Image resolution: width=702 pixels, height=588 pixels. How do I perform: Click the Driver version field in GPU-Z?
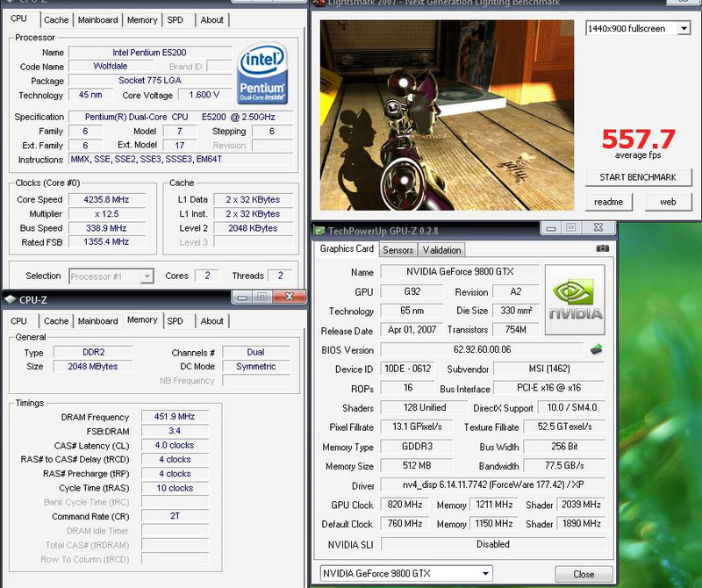493,485
